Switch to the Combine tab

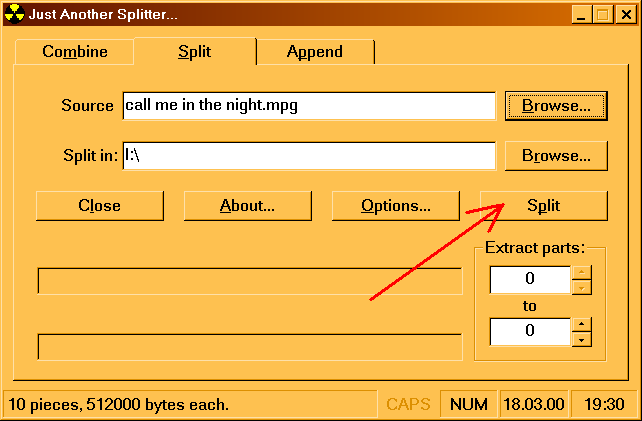point(75,52)
